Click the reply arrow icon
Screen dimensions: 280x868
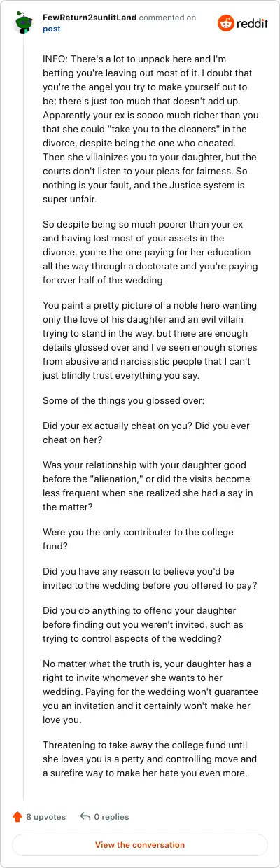pos(85,816)
